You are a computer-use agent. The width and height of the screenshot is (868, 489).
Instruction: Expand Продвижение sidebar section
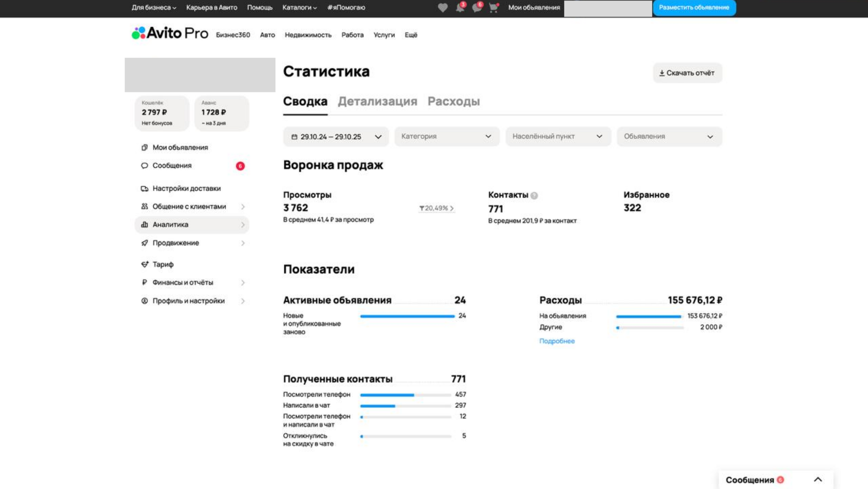click(x=192, y=243)
